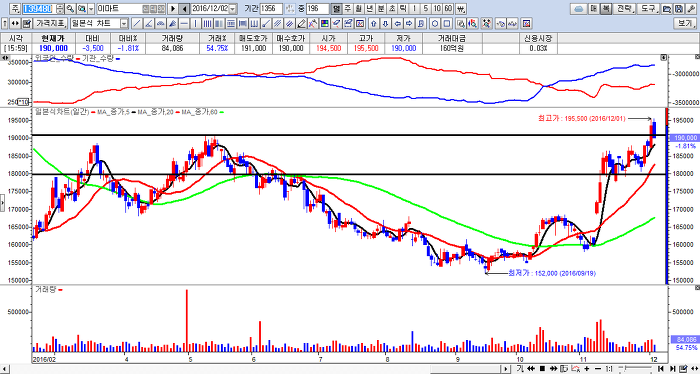Screen dimensions: 700x374
Task: Open the wrench settings icon
Action: [690, 9]
